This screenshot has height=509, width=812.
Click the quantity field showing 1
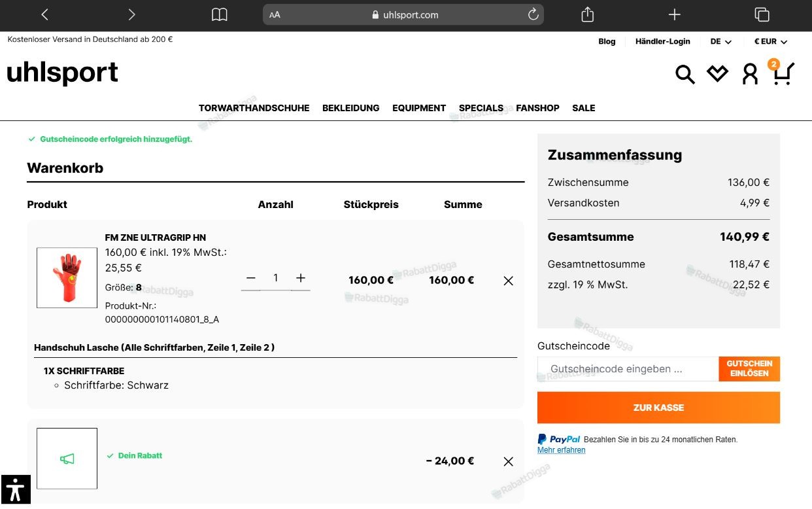pyautogui.click(x=276, y=278)
